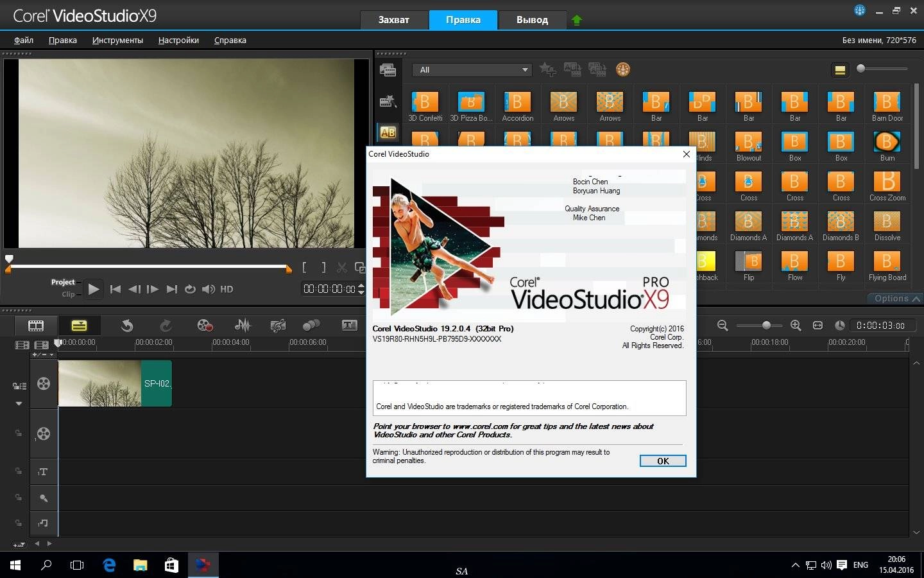924x578 pixels.
Task: Open Record/Capture Option icon
Action: 205,326
